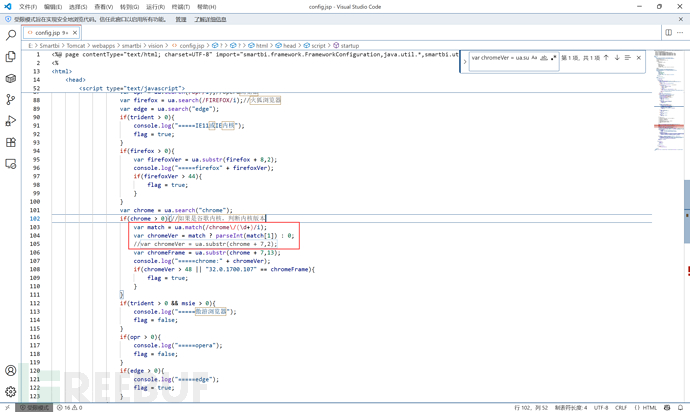Go to previous match in find widget
The image size is (690, 412).
click(x=606, y=58)
